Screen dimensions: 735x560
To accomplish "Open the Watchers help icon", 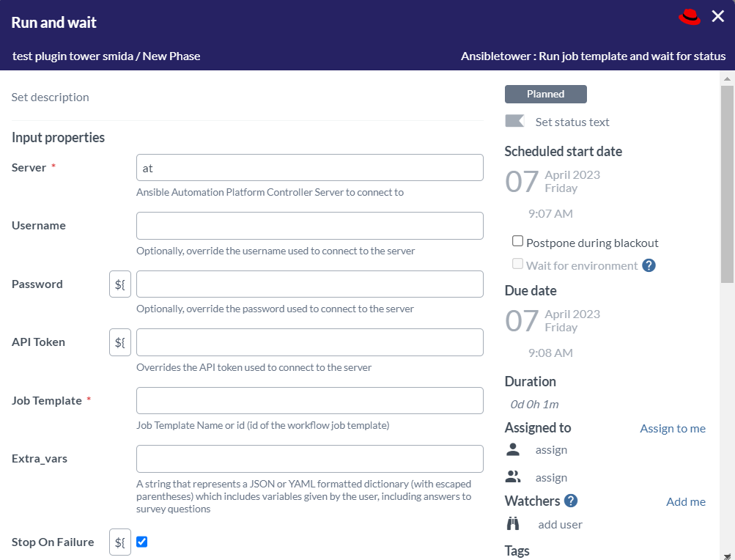I will (571, 501).
